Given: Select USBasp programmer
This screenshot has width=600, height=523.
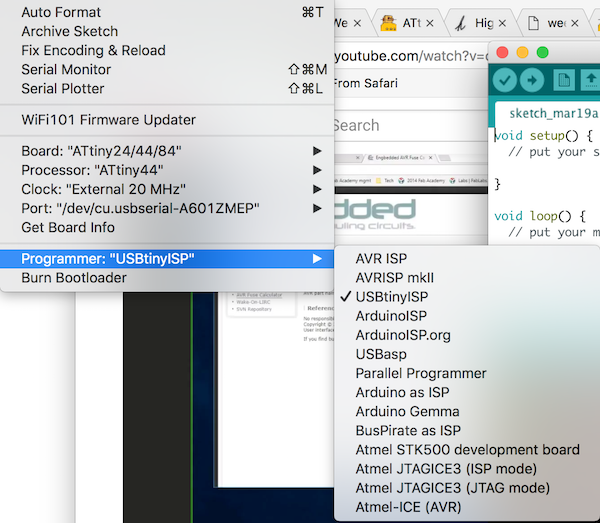Looking at the screenshot, I should tap(467, 354).
